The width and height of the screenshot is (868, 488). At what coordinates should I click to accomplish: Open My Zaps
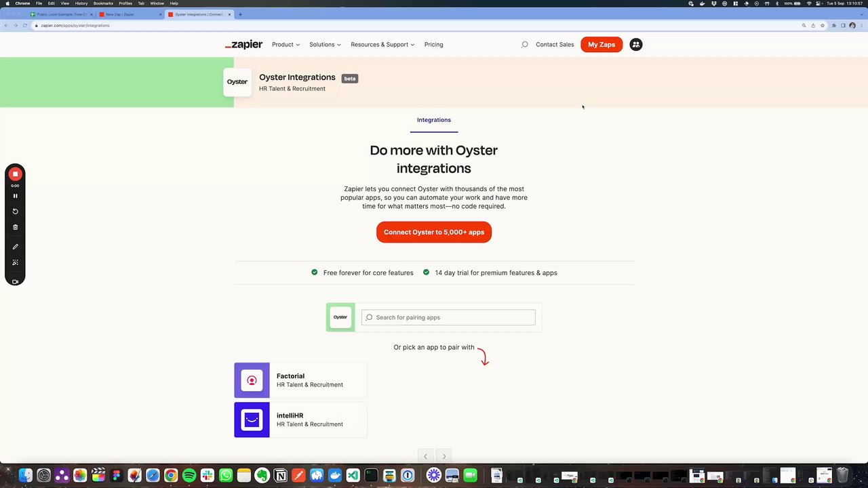coord(601,45)
